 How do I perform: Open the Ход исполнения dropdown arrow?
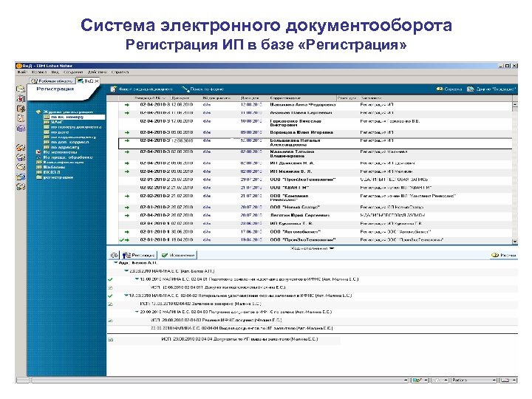click(x=332, y=248)
